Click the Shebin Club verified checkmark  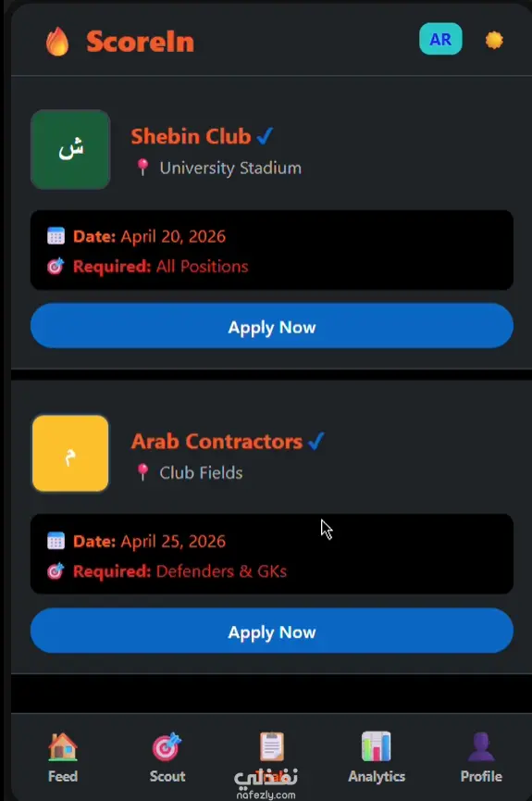coord(265,136)
